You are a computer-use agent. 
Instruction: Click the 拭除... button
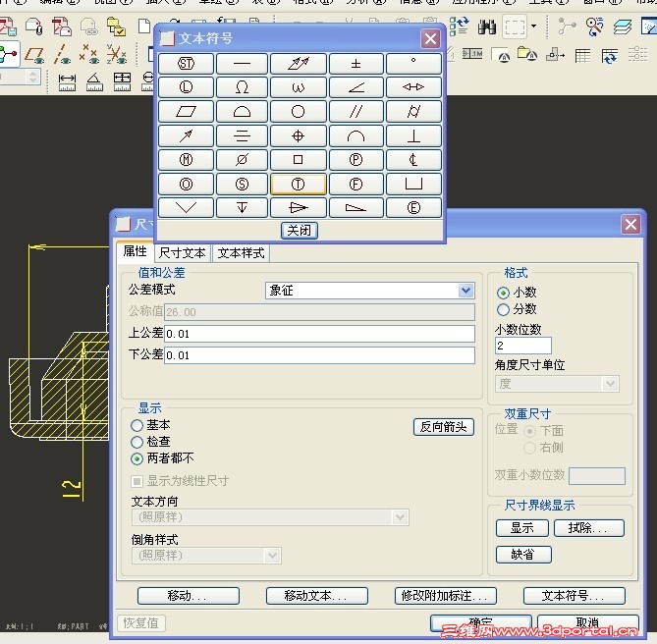588,528
